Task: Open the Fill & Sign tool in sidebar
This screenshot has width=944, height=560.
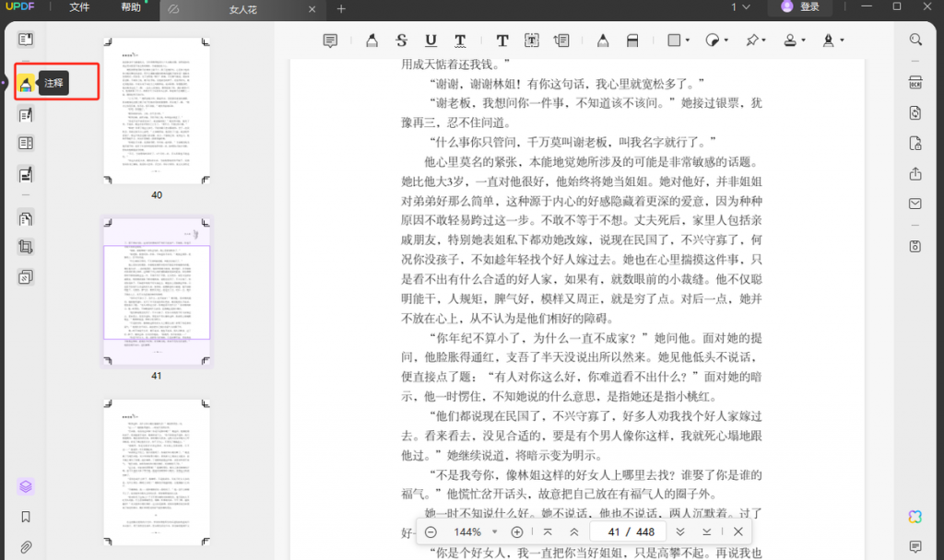Action: pyautogui.click(x=25, y=174)
